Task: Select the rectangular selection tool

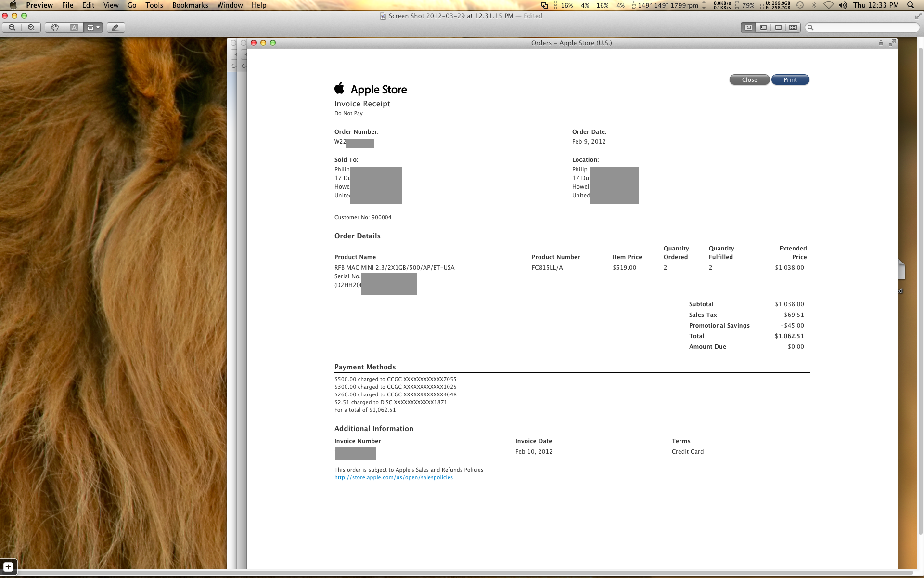Action: pos(90,27)
